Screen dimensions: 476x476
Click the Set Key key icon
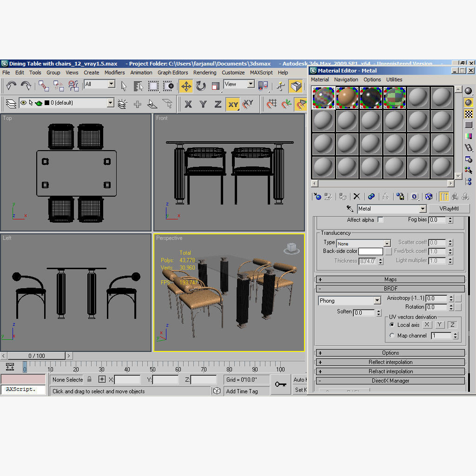click(x=280, y=384)
